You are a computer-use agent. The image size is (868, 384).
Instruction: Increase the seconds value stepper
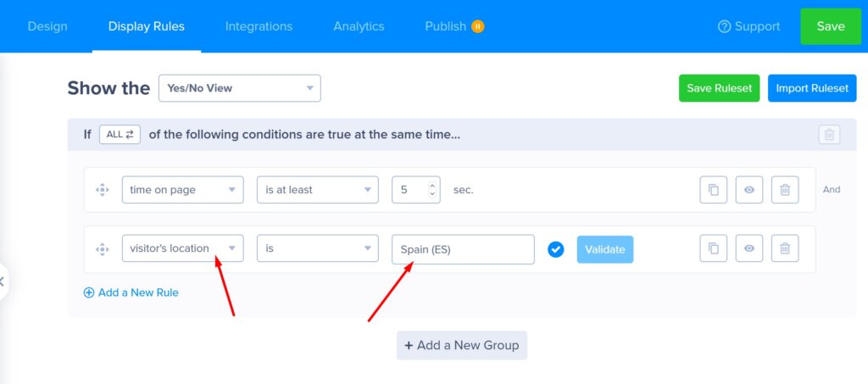pyautogui.click(x=432, y=186)
